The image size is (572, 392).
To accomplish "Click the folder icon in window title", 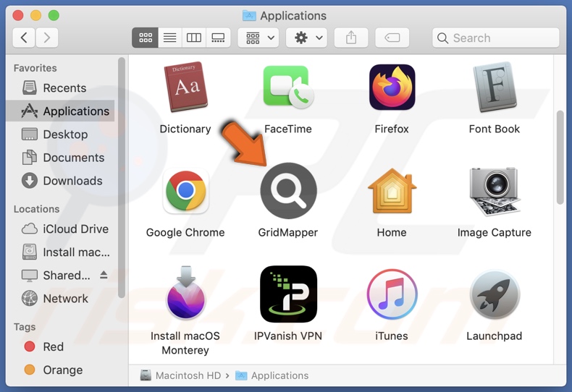I will coord(249,16).
